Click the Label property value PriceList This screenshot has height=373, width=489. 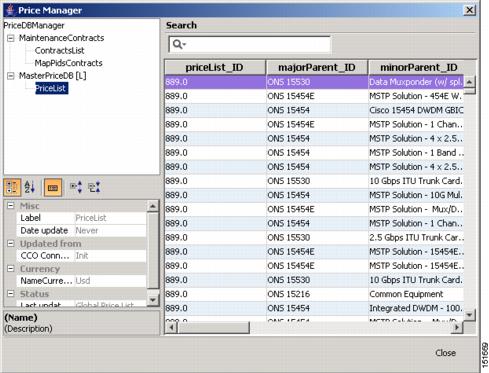(x=110, y=218)
